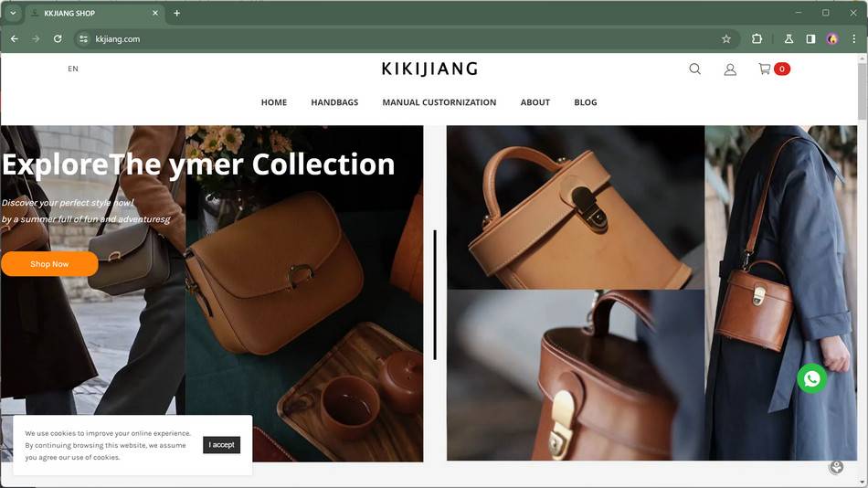Image resolution: width=868 pixels, height=488 pixels.
Task: Expand the tab search chevron
Action: (13, 13)
